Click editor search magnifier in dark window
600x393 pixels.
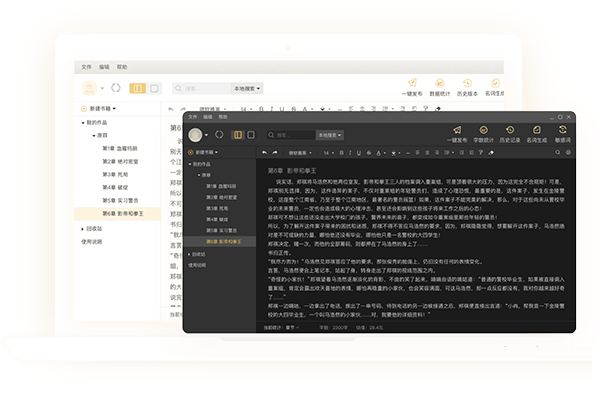point(558,152)
